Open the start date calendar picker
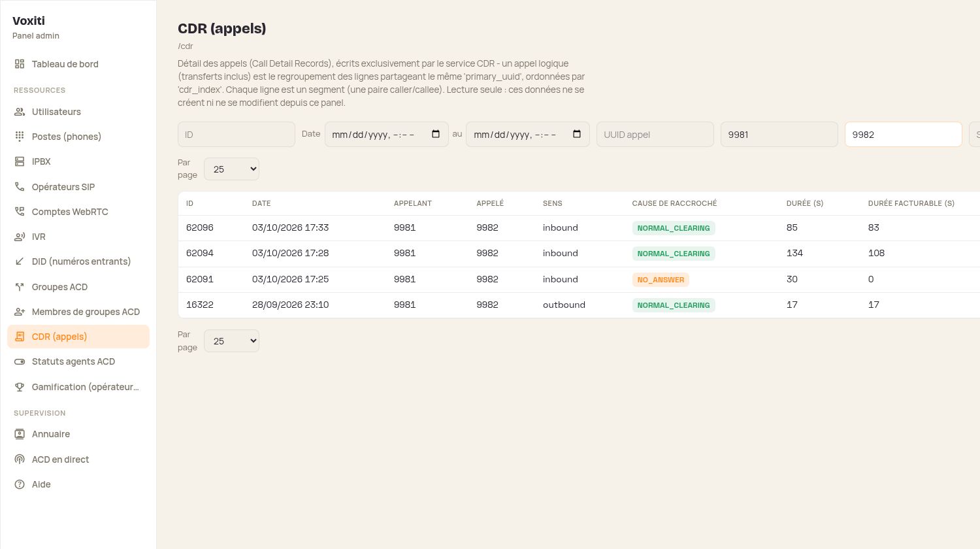 (x=436, y=134)
